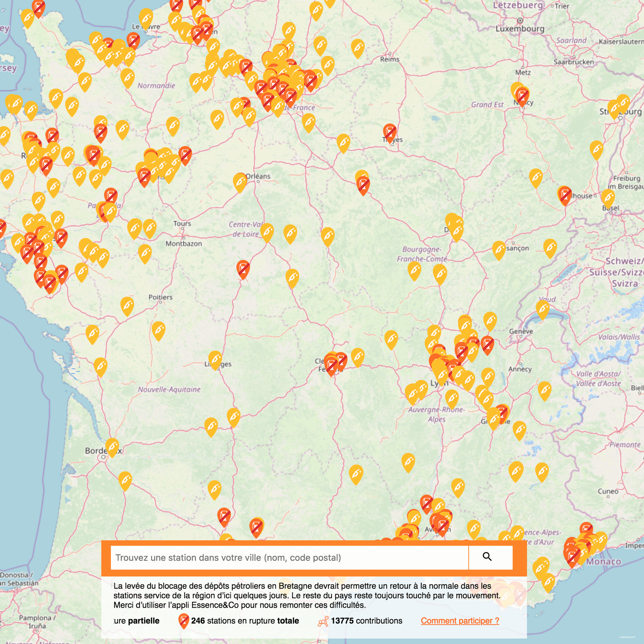Click red marker below Centre-Val de Loire label
This screenshot has height=644, width=644.
coord(243,269)
